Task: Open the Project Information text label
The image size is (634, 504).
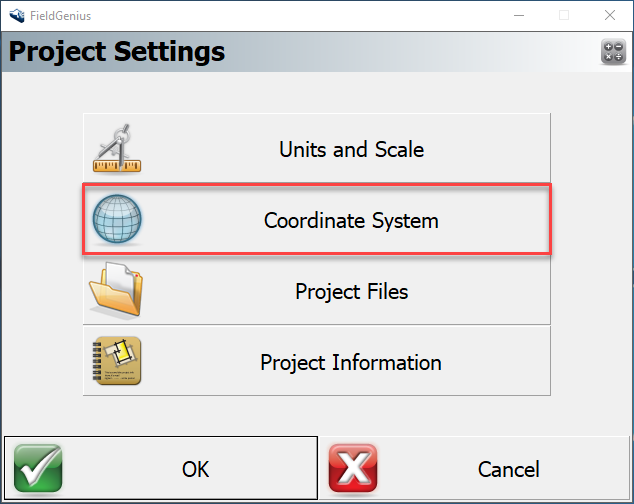Action: pyautogui.click(x=351, y=362)
